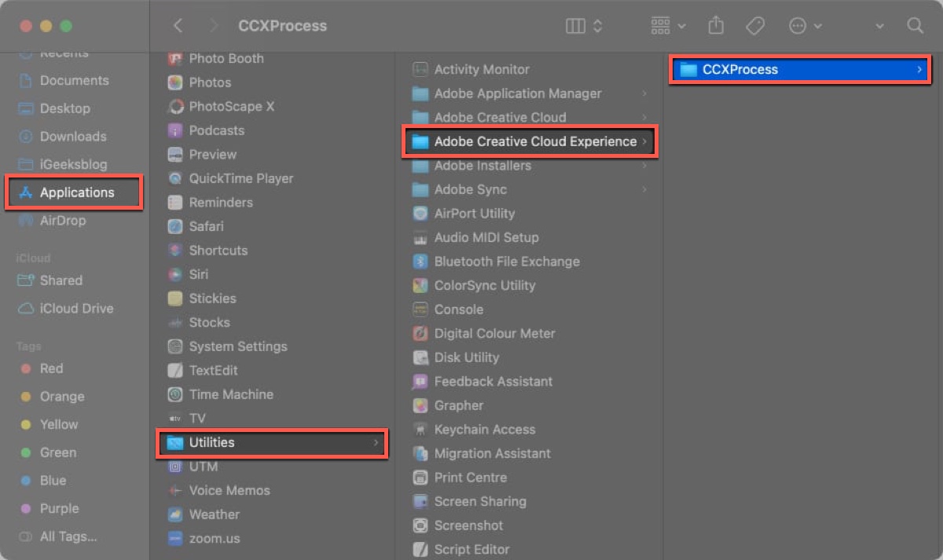Select the Keychain Access icon
943x560 pixels.
(x=420, y=430)
